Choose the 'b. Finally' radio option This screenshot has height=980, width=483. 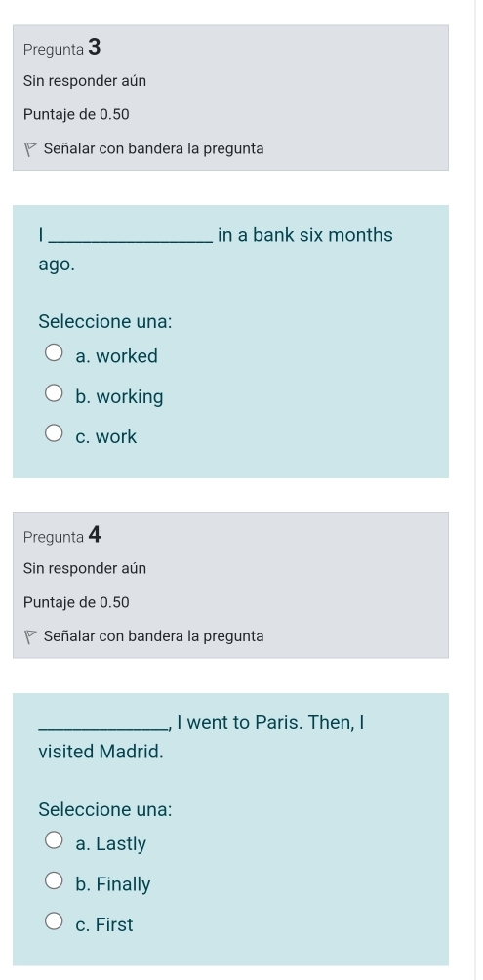click(54, 881)
